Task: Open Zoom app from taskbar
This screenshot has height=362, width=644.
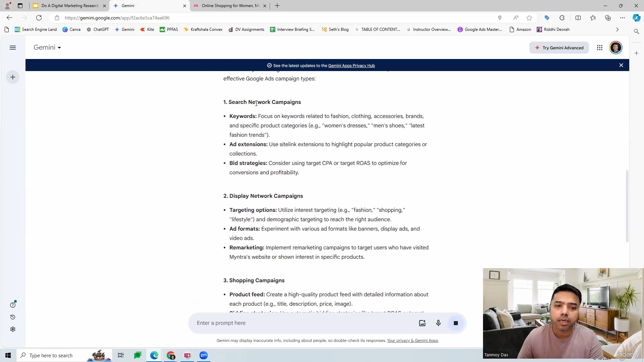Action: (204, 355)
